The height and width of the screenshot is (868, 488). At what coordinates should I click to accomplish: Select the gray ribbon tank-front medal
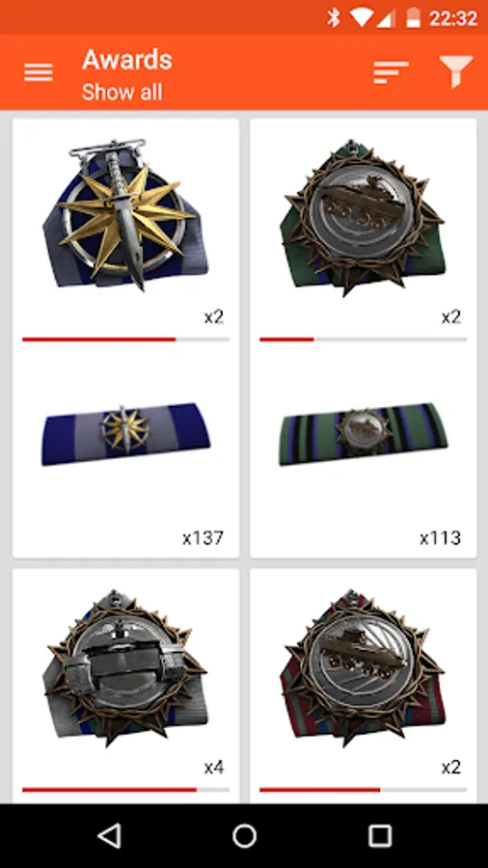pyautogui.click(x=126, y=667)
